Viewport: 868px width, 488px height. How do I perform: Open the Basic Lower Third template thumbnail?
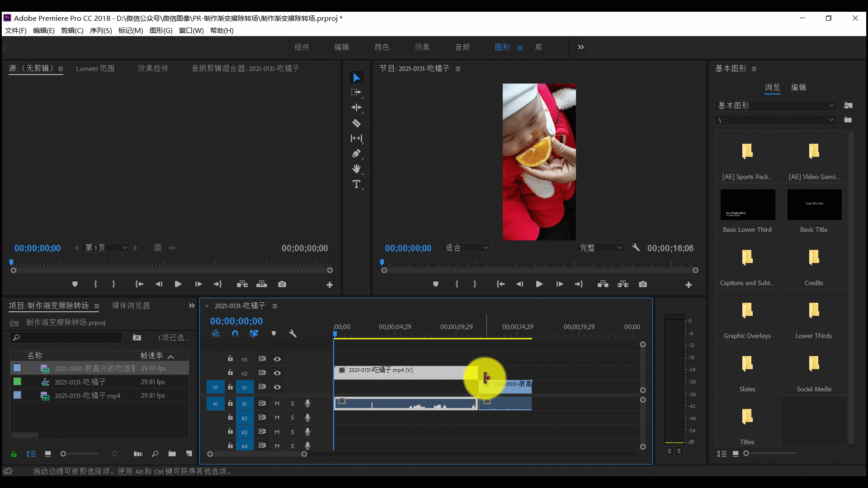click(x=747, y=205)
